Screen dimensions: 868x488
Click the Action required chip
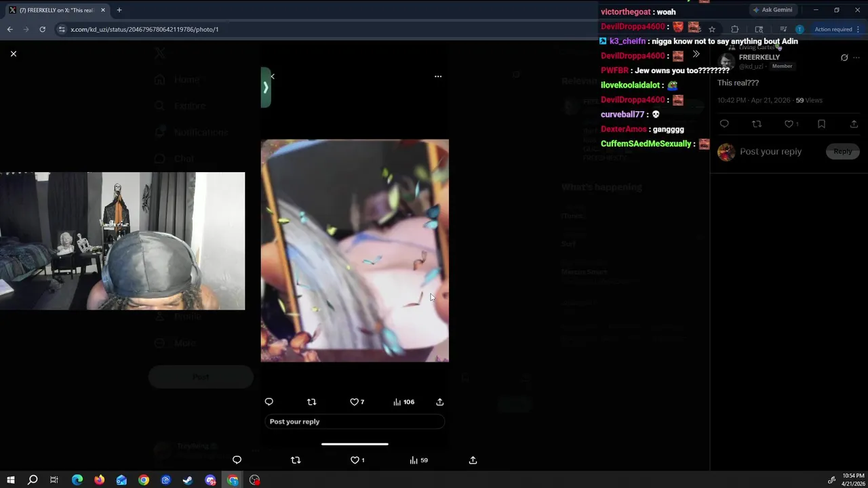[833, 29]
